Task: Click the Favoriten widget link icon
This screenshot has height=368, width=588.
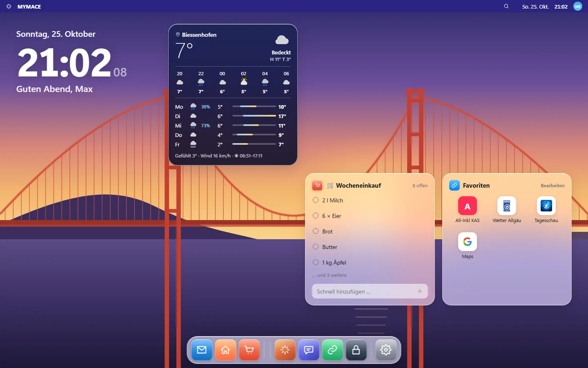Action: [454, 185]
